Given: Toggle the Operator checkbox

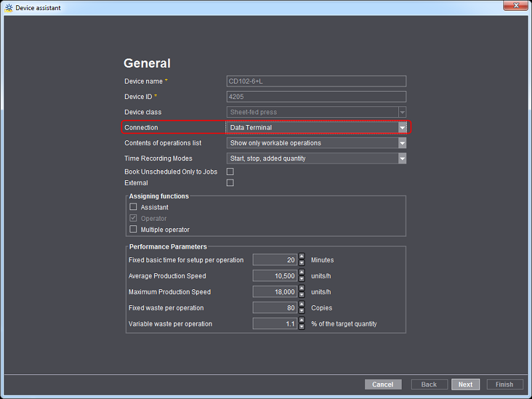Looking at the screenshot, I should pyautogui.click(x=133, y=217).
